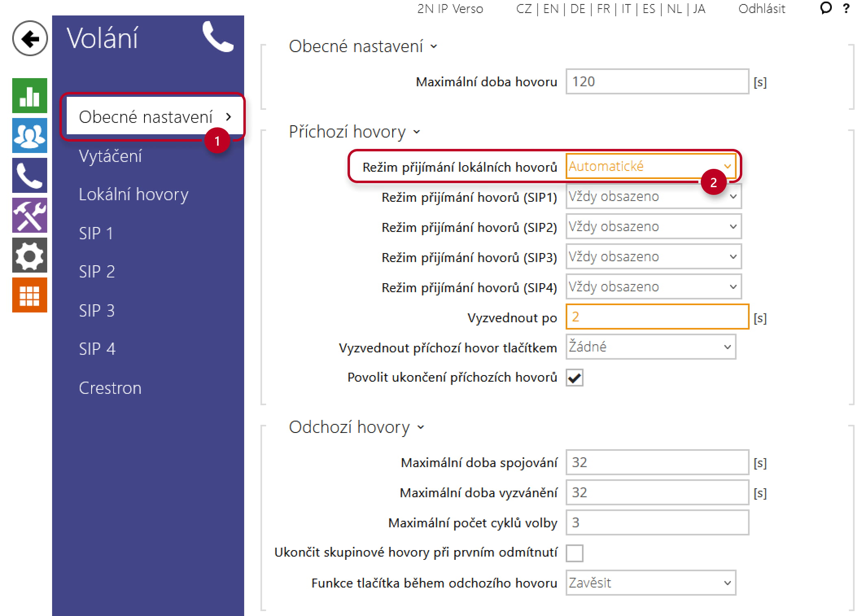Select SIP 1 menu item
This screenshot has height=616, width=866.
[96, 233]
